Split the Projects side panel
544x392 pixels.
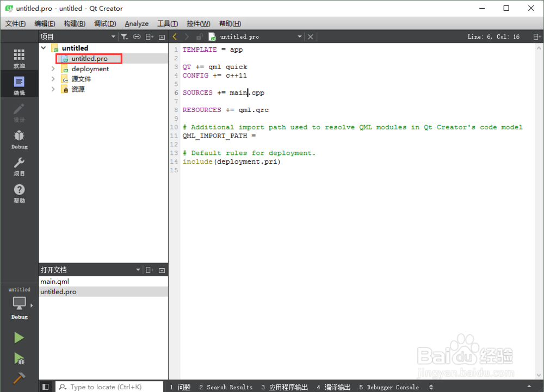[150, 37]
